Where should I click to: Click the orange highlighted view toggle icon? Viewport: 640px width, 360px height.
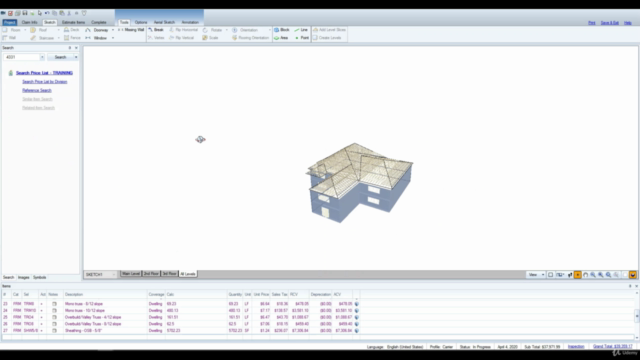[577, 275]
